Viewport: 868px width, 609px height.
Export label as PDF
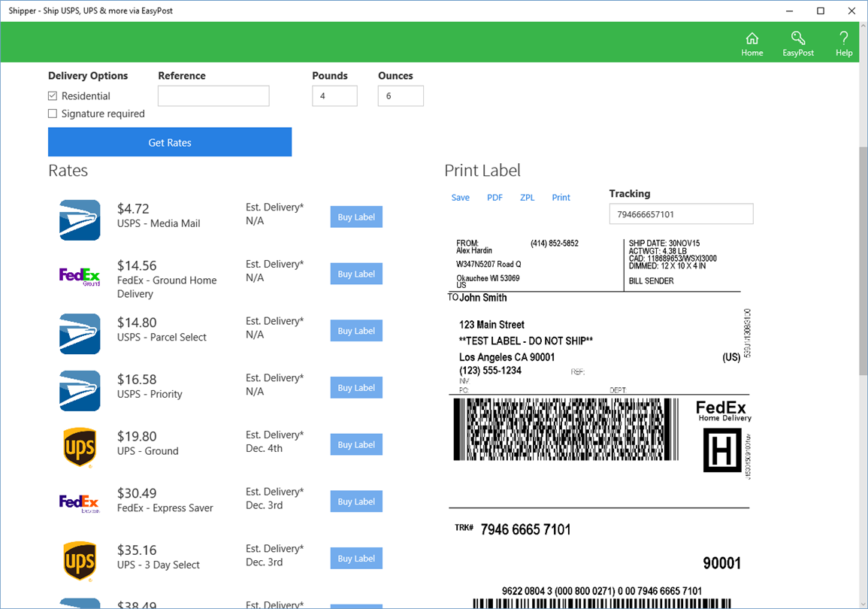pos(495,198)
